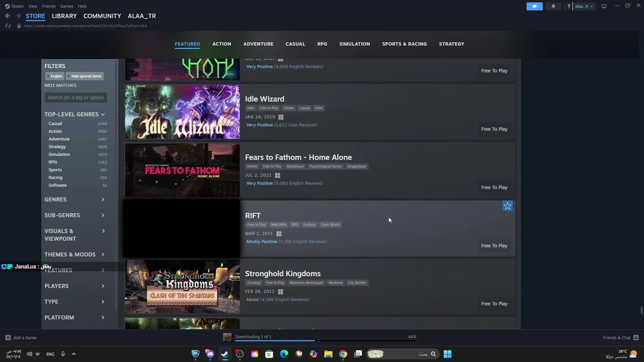
Task: Expand the PLATFORM filter section
Action: [x=74, y=318]
